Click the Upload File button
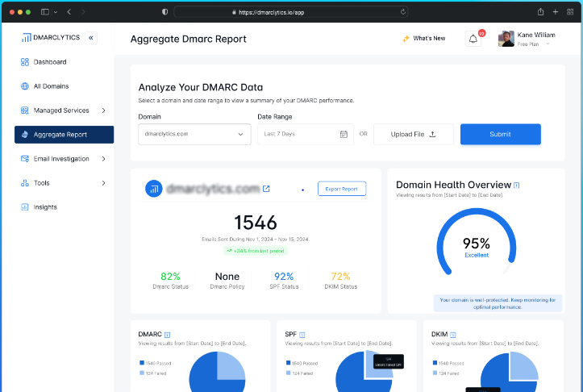 (414, 134)
